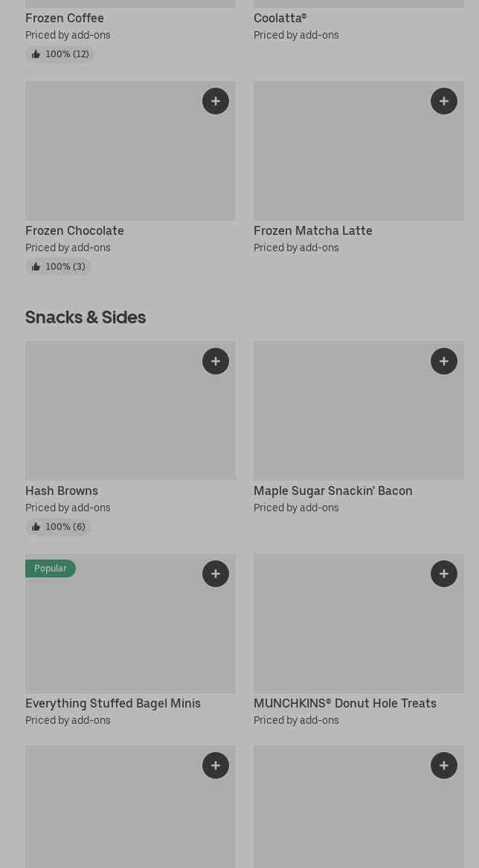Screen dimensions: 479x868
Task: Select Frozen Matcha Latte title
Action: pyautogui.click(x=312, y=230)
